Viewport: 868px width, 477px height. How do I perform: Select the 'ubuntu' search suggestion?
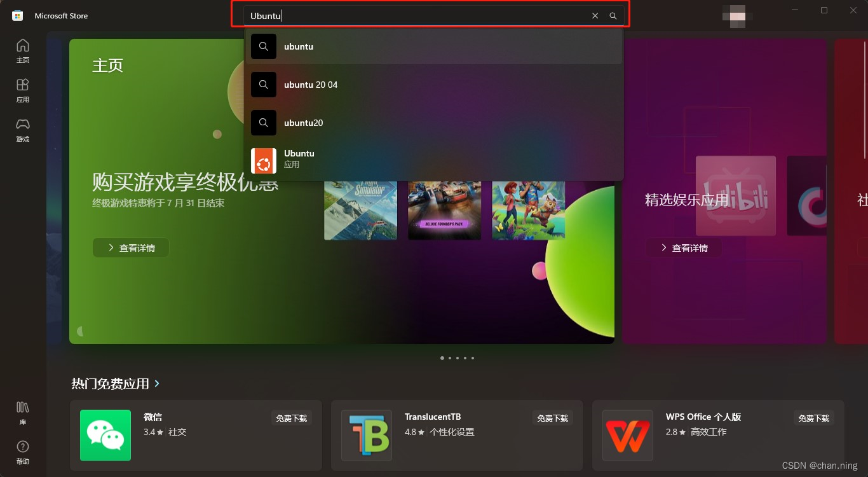click(434, 46)
